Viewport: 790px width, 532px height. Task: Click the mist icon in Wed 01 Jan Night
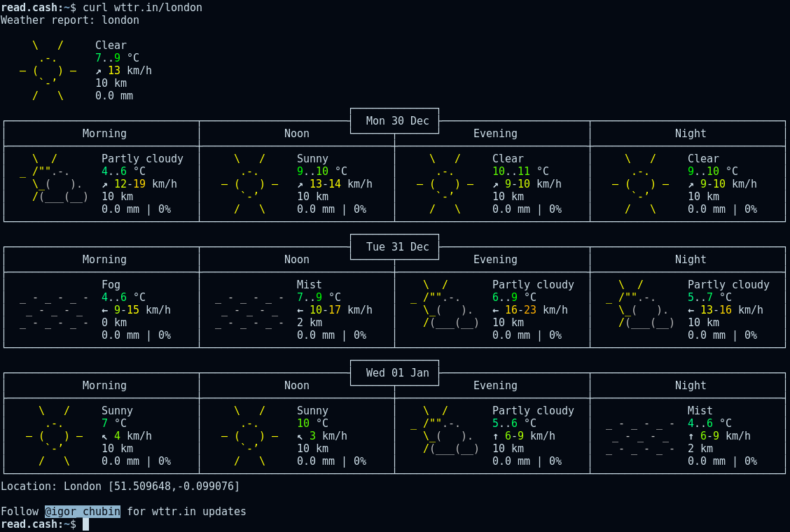[640, 436]
